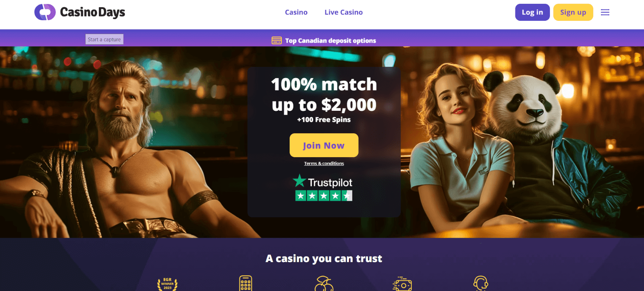This screenshot has height=291, width=644.
Task: Click the 100% match bonus headline
Action: coord(324,95)
